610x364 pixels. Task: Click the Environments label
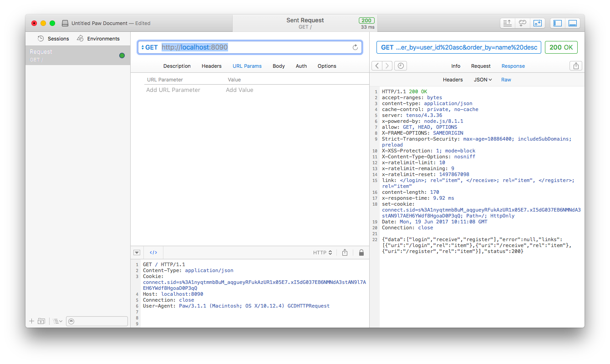click(x=103, y=39)
